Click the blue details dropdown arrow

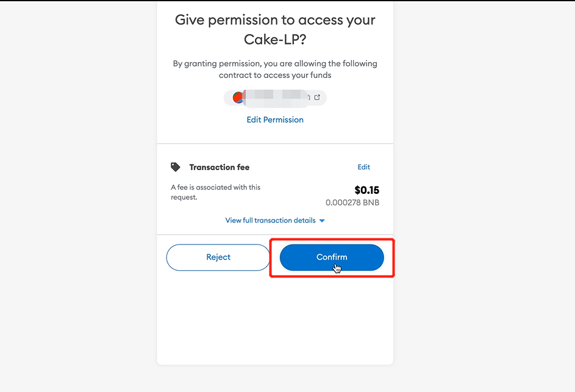pos(322,221)
